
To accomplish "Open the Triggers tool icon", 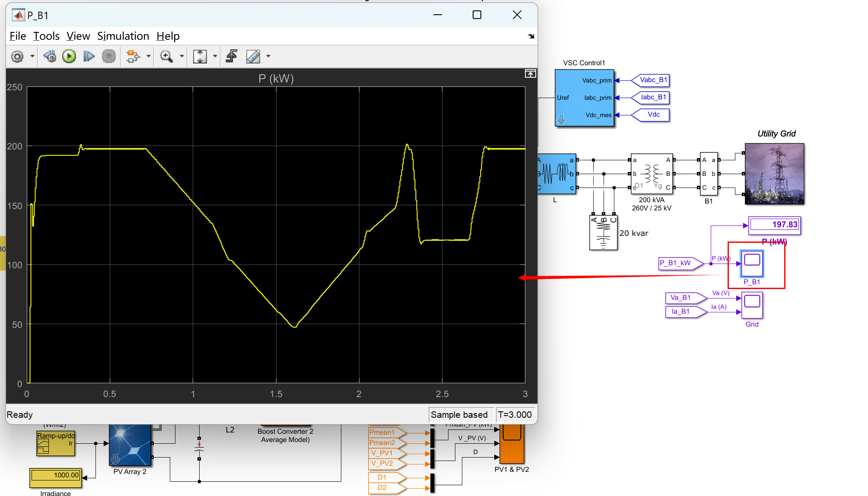I will (232, 57).
